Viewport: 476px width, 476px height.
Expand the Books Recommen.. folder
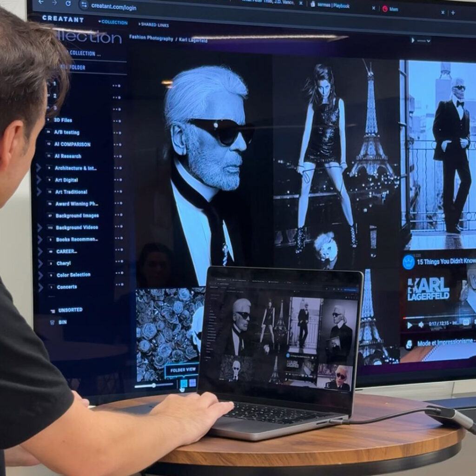coord(40,239)
